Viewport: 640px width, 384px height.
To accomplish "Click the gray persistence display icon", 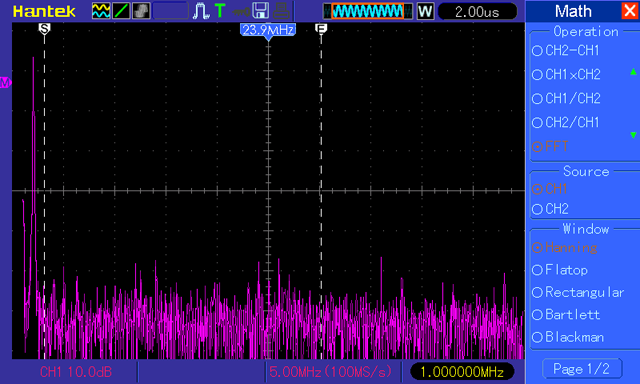I will coord(141,11).
